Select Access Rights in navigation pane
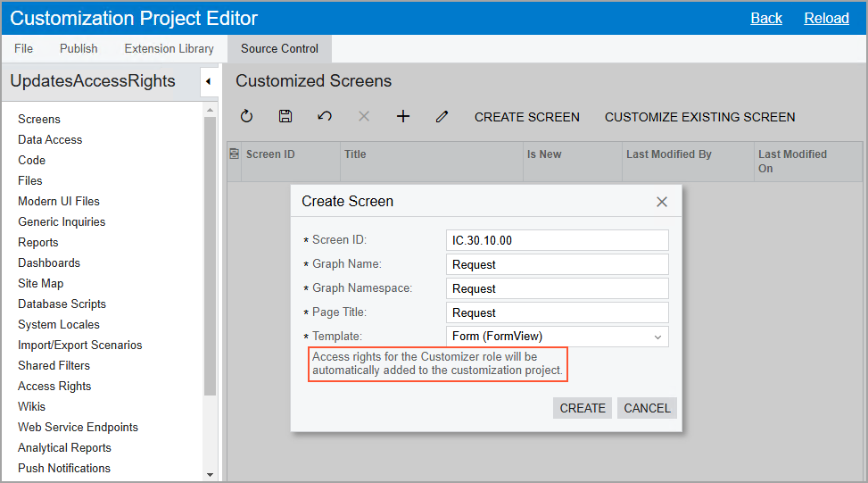The image size is (868, 483). coord(54,386)
